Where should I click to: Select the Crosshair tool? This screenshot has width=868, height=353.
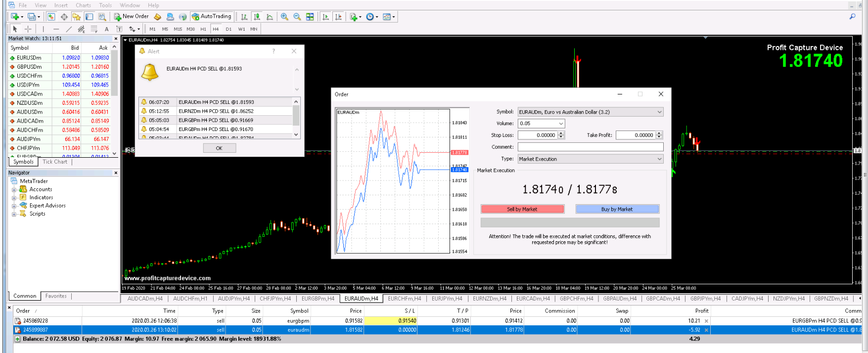tap(28, 29)
